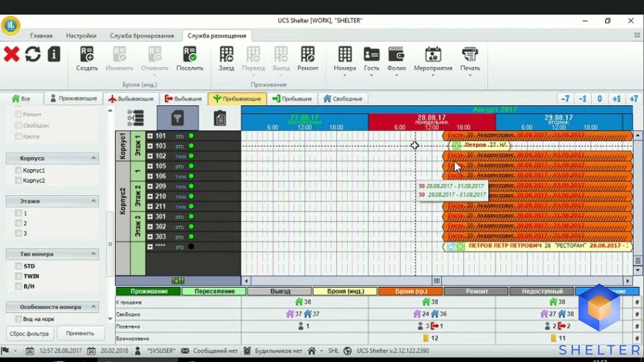The width and height of the screenshot is (644, 362).
Task: Collapse the Корпуса filter section
Action: [94, 158]
